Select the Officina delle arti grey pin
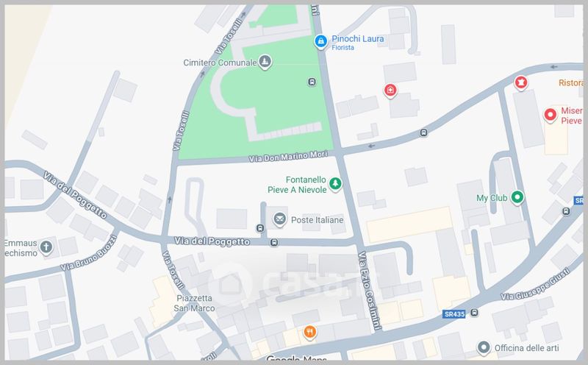Image resolution: width=588 pixels, height=365 pixels. (484, 347)
